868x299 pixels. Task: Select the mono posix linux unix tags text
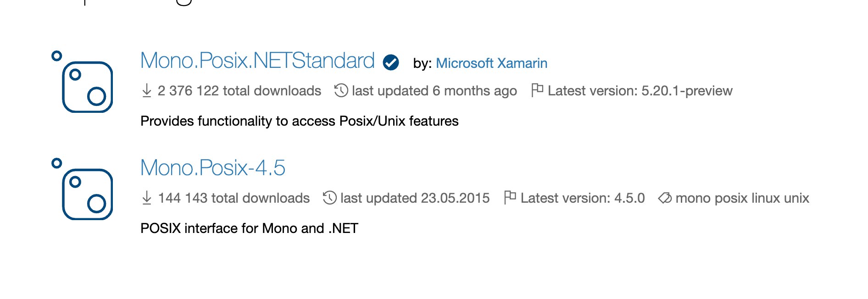[742, 198]
